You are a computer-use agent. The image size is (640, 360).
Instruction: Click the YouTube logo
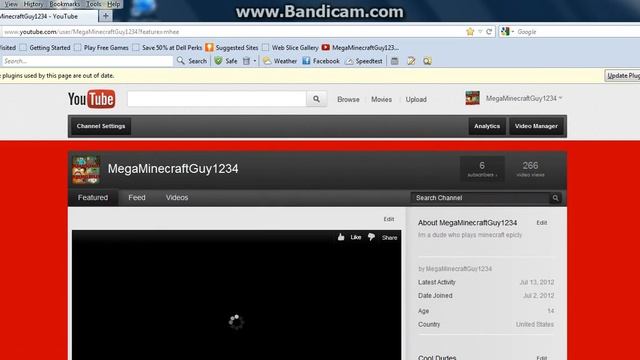[x=91, y=99]
